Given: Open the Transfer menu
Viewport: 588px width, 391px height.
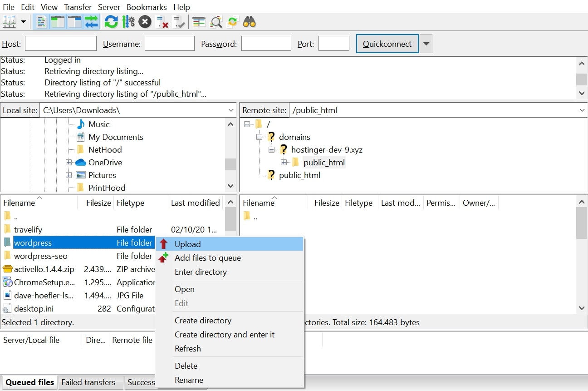Looking at the screenshot, I should [x=78, y=7].
